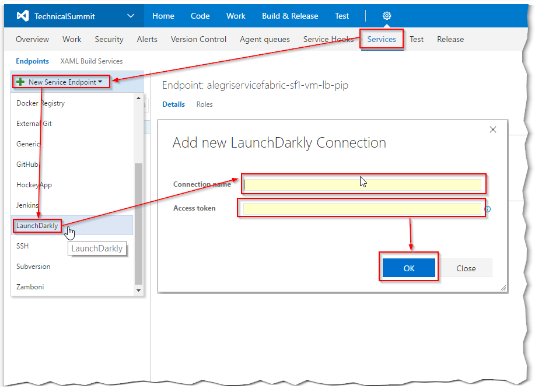This screenshot has width=535, height=392.
Task: Click the green plus New Service Endpoint icon
Action: point(20,82)
